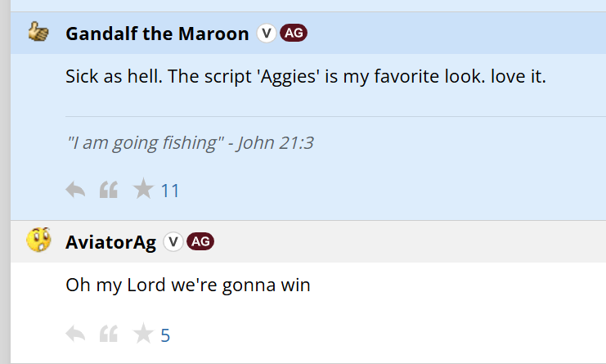Click the 'Sick as hell' post text

point(306,77)
